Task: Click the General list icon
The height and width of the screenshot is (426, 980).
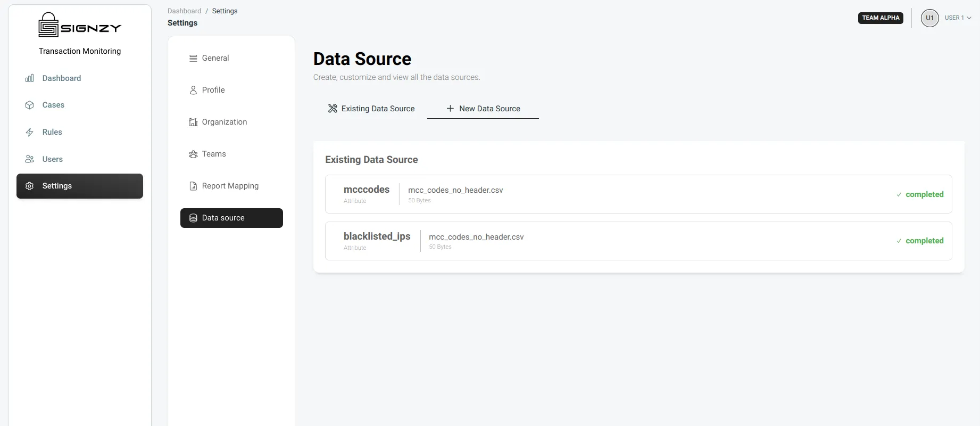Action: click(x=193, y=59)
